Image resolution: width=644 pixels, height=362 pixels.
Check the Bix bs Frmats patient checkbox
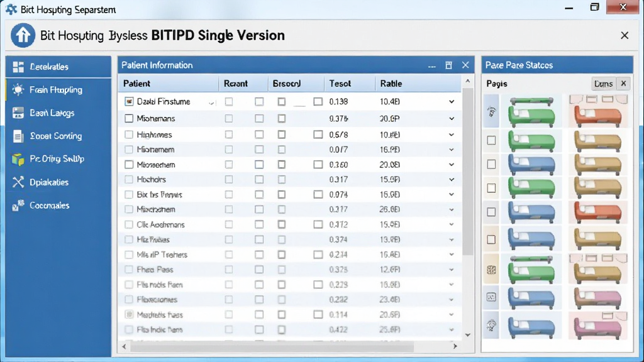click(x=129, y=195)
